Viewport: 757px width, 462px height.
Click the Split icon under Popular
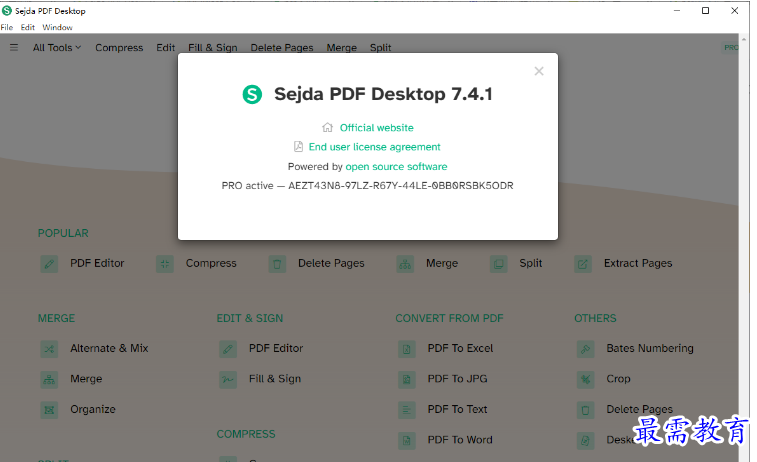[x=498, y=264]
